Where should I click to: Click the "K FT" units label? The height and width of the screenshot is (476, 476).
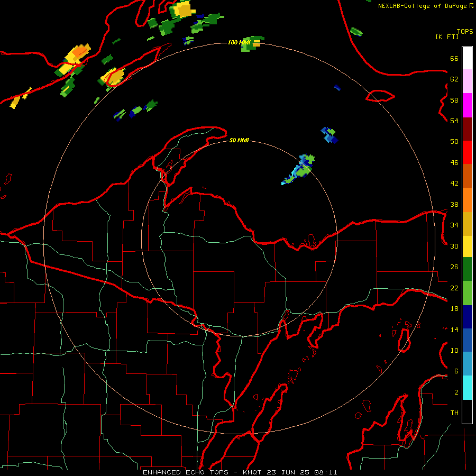447,37
